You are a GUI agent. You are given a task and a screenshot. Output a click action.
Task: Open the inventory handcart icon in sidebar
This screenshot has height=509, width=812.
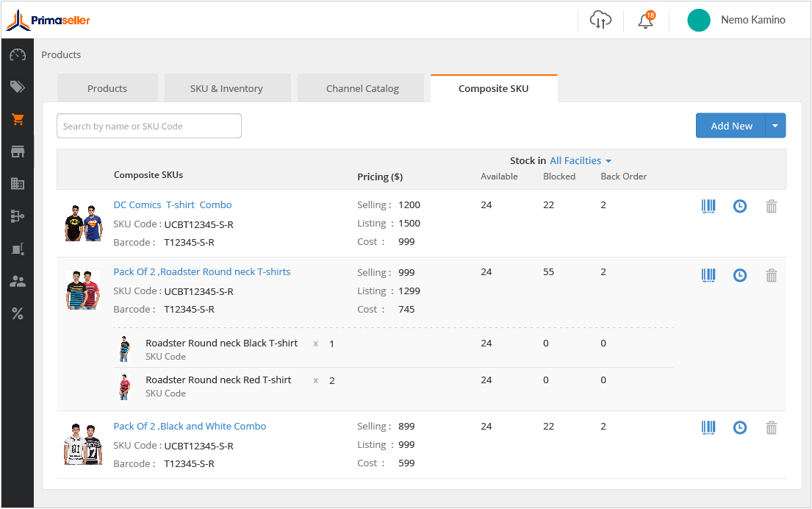coord(18,249)
